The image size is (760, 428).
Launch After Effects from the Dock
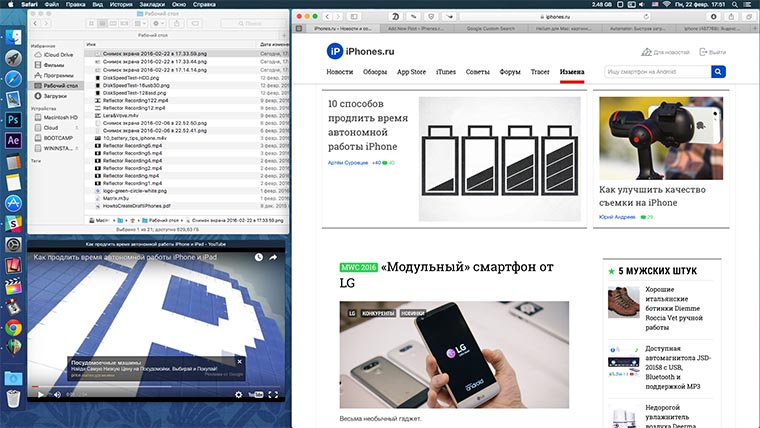13,141
